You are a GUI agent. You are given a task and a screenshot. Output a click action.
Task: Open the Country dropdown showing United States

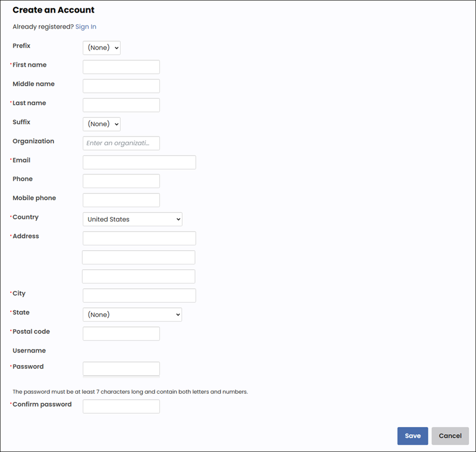132,219
